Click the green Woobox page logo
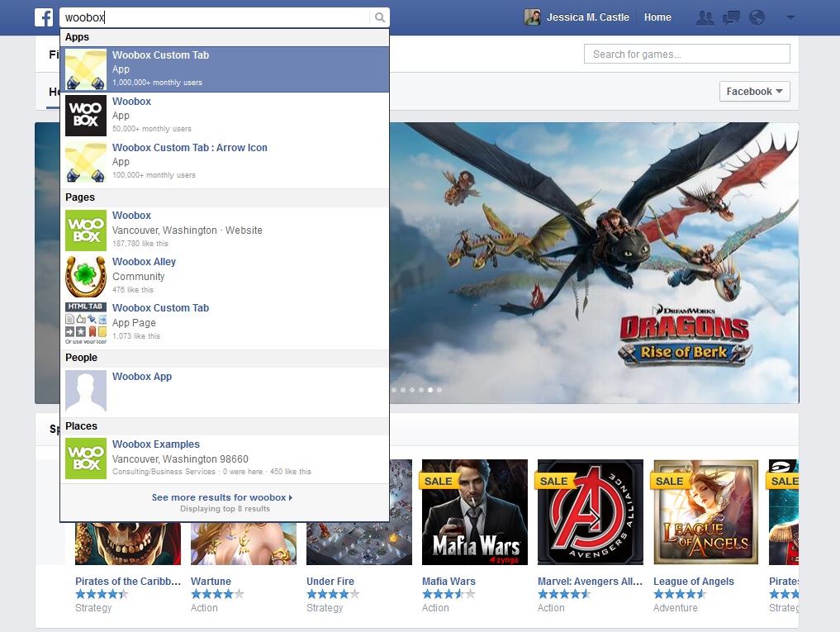 86,230
